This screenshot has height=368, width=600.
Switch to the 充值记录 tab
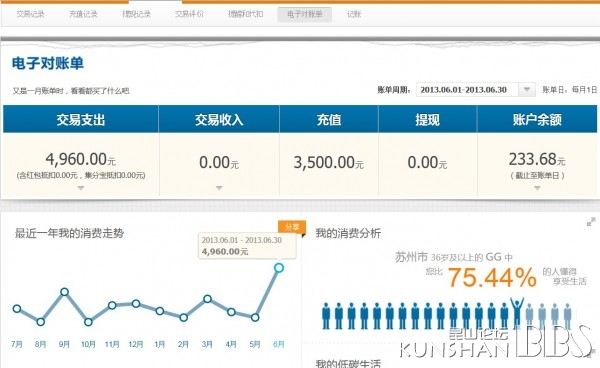(83, 15)
